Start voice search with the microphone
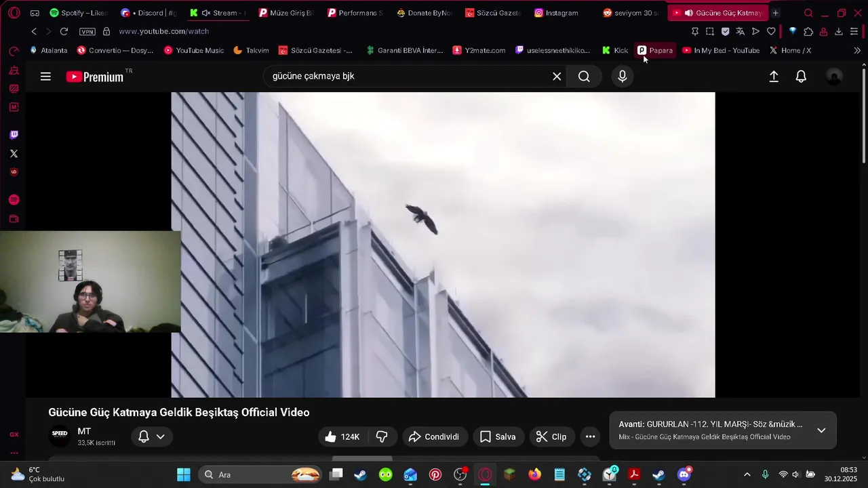The height and width of the screenshot is (488, 868). click(623, 77)
